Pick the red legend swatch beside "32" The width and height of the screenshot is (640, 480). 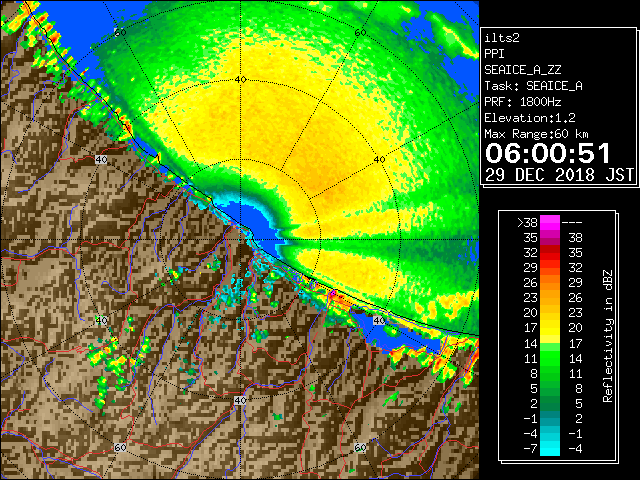[550, 253]
